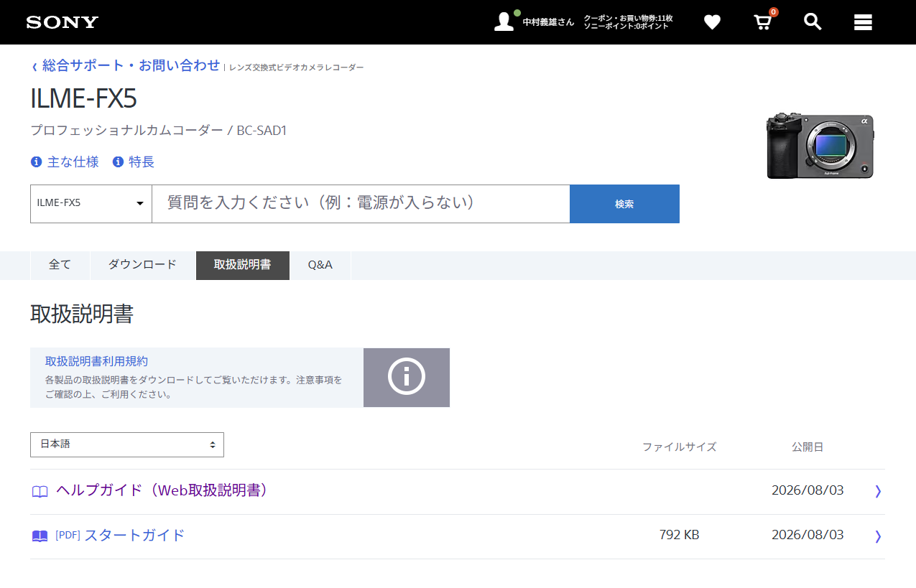Click the info icon beside 特長
916x588 pixels.
coord(118,162)
